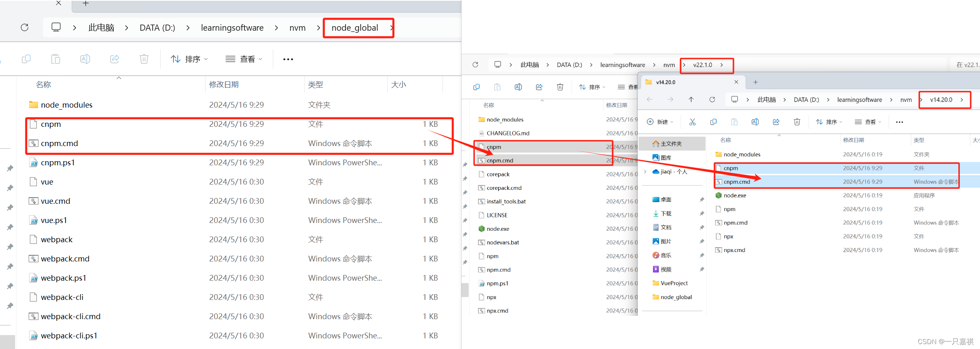Click 此电脑 breadcrumb in node_global window
This screenshot has height=349, width=980.
(x=101, y=28)
